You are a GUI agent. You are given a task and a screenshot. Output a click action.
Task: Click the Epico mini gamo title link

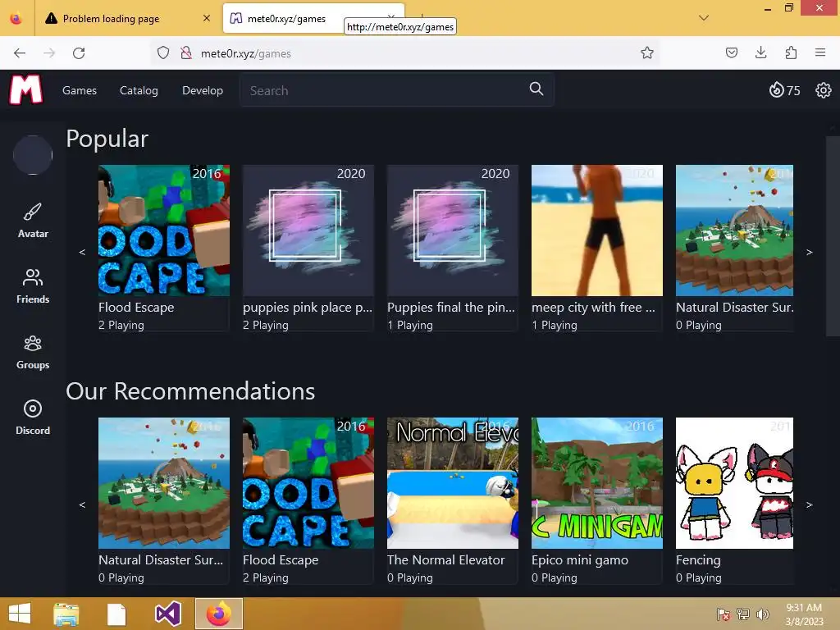580,560
